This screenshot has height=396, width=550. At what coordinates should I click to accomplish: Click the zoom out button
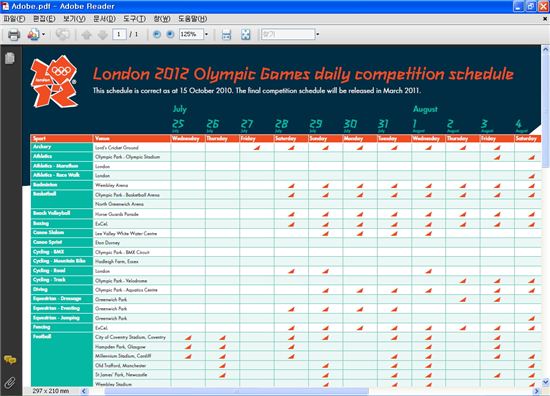click(x=157, y=34)
